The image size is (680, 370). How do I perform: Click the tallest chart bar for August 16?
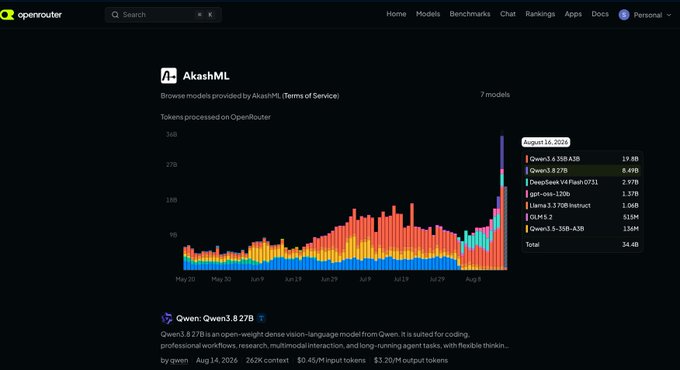(x=502, y=203)
